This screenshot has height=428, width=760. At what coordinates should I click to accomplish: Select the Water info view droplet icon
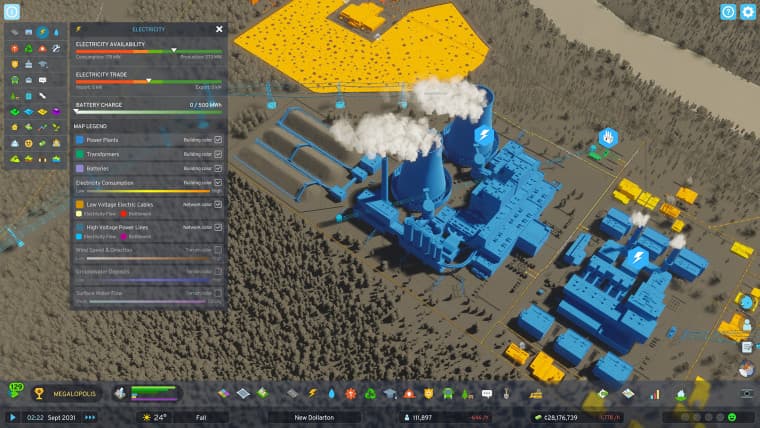(x=56, y=32)
